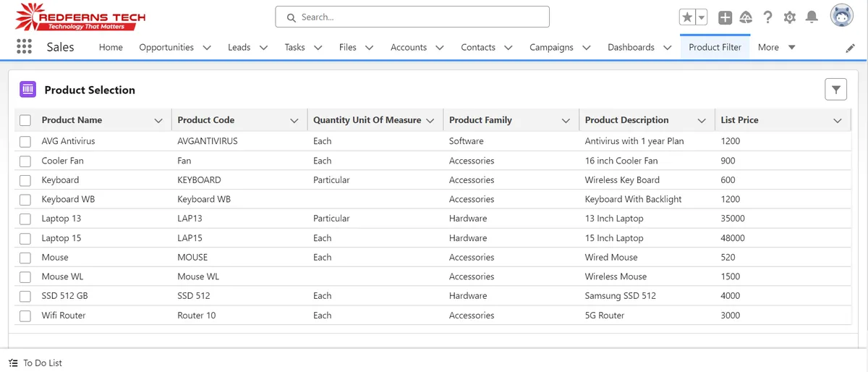Sort by Product Family column header
Image resolution: width=868 pixels, height=372 pixels.
click(x=480, y=120)
